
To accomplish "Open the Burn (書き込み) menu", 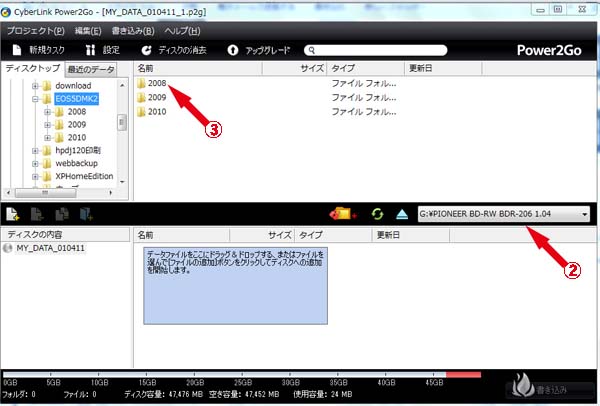I will point(133,31).
